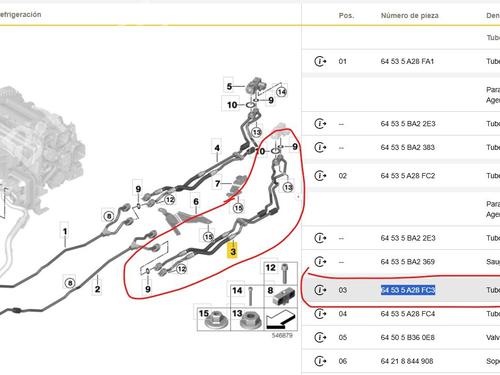Open info icon for part 64 53 5 A28 FC2
This screenshot has height=375, width=500.
pyautogui.click(x=320, y=176)
